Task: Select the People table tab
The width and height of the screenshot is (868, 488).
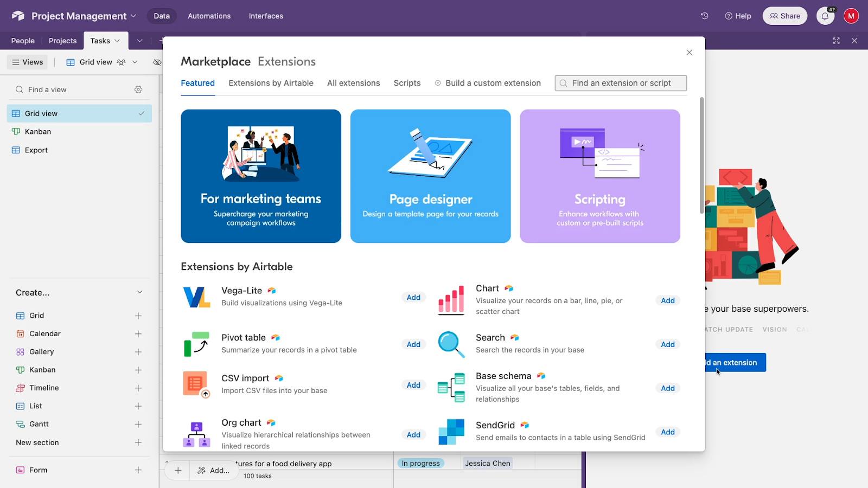Action: [x=23, y=41]
